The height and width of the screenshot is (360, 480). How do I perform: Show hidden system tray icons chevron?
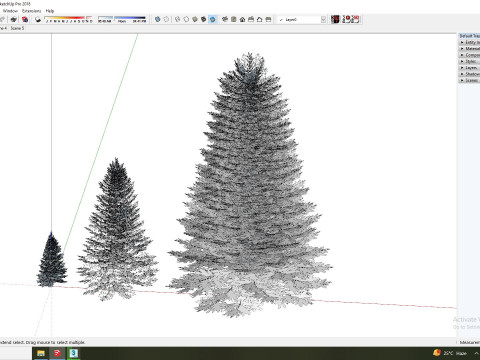(x=477, y=353)
